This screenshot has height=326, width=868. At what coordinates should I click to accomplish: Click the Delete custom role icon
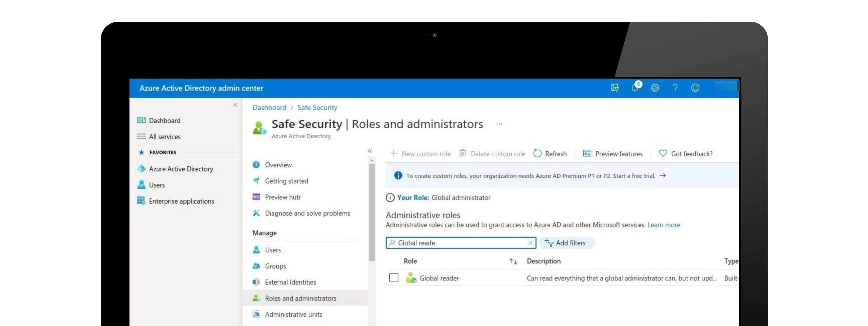click(x=461, y=154)
